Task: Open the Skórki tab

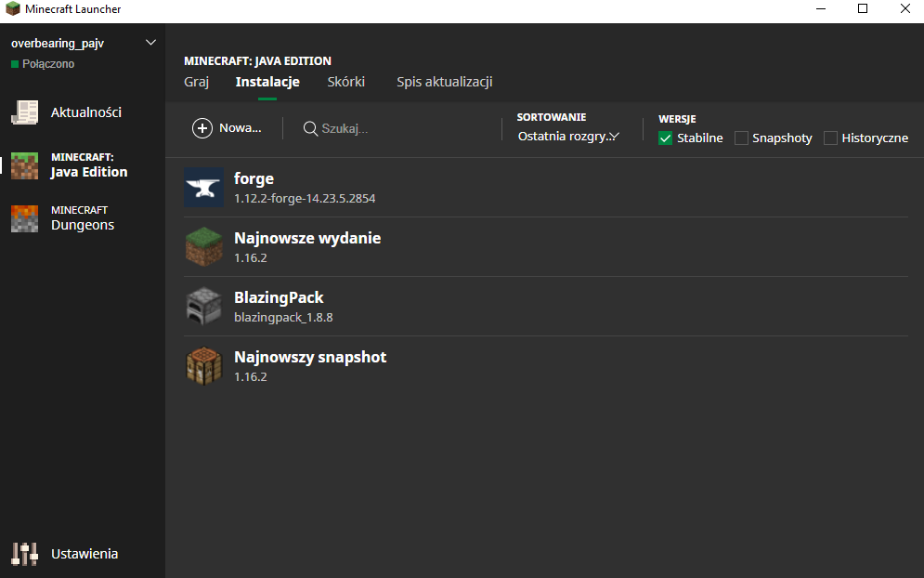Action: point(345,82)
